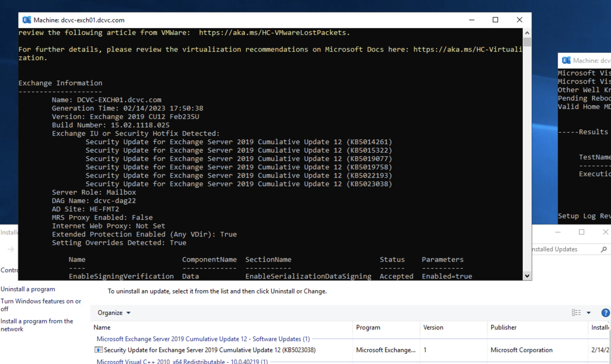Click the Exchange icon in the dcvc-exch01 title bar
This screenshot has height=364, width=611.
(27, 20)
